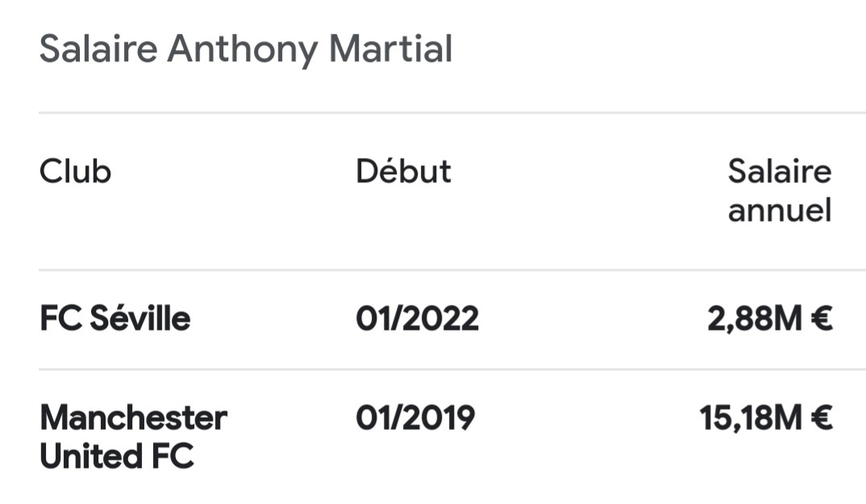Click the euro symbol after 2,88M
This screenshot has width=866, height=504.
pyautogui.click(x=822, y=319)
